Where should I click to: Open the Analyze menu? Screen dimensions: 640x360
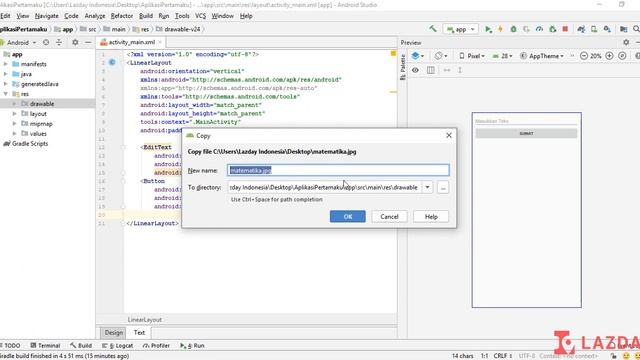95,16
